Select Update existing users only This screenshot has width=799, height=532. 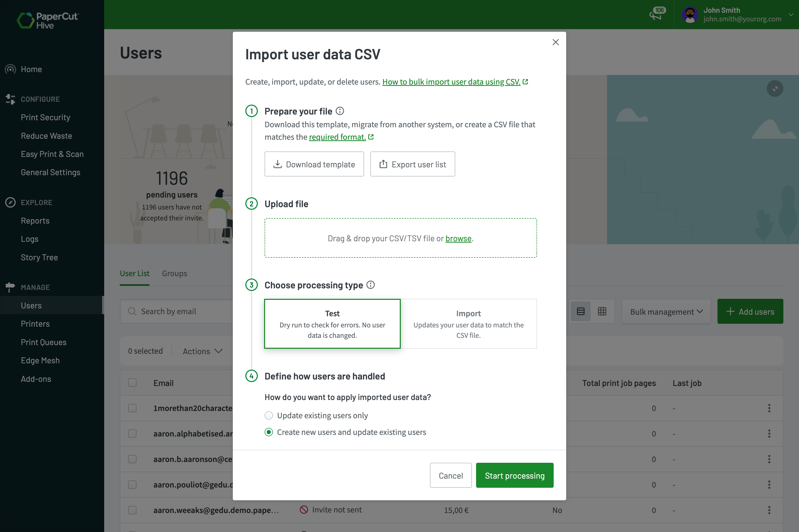(269, 415)
